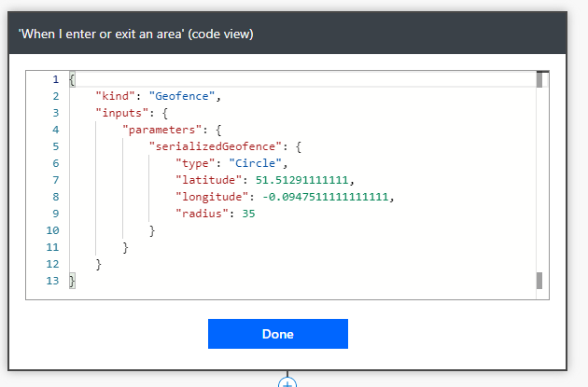Image resolution: width=588 pixels, height=387 pixels.
Task: Click the closing brace on line 13
Action: 72,281
